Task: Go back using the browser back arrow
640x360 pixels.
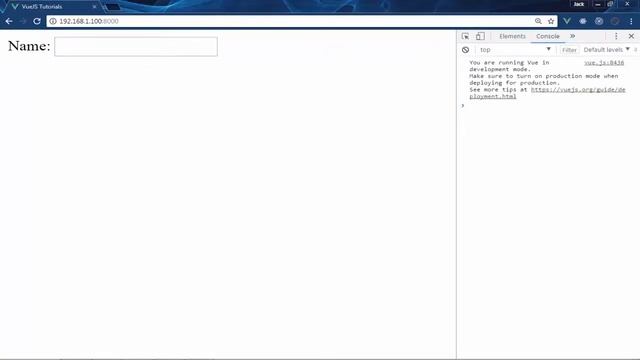Action: [x=9, y=21]
